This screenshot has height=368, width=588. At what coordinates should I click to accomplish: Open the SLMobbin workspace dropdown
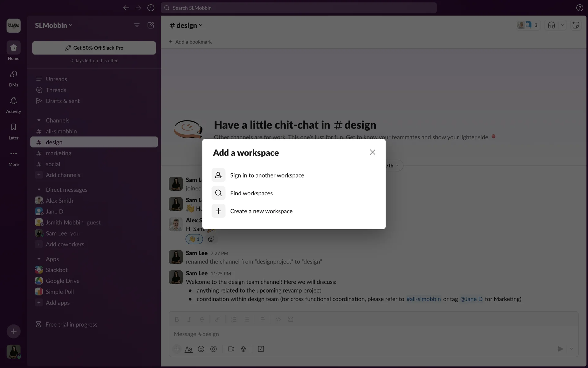(54, 25)
